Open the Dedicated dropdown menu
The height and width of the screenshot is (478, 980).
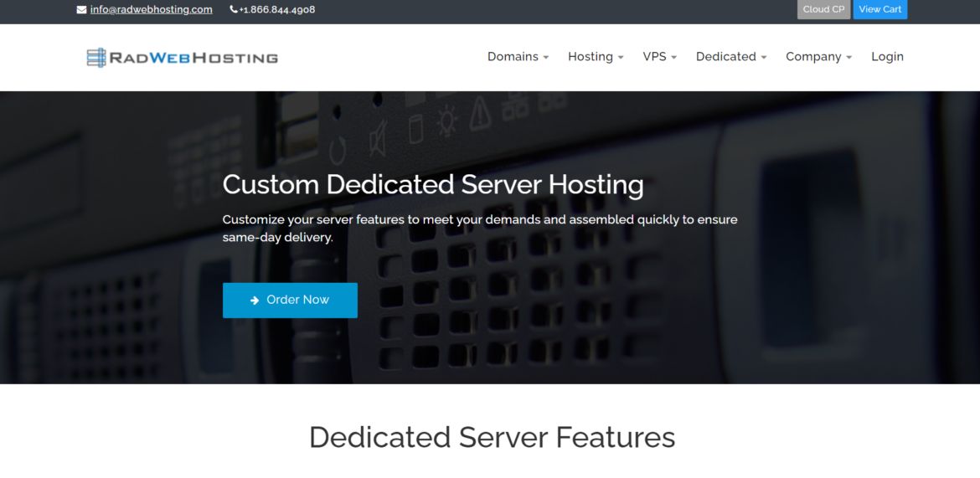[x=731, y=57]
